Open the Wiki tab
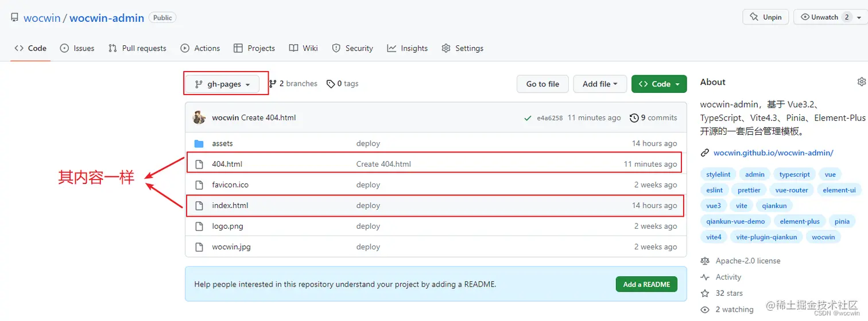The height and width of the screenshot is (321, 868). (x=303, y=48)
